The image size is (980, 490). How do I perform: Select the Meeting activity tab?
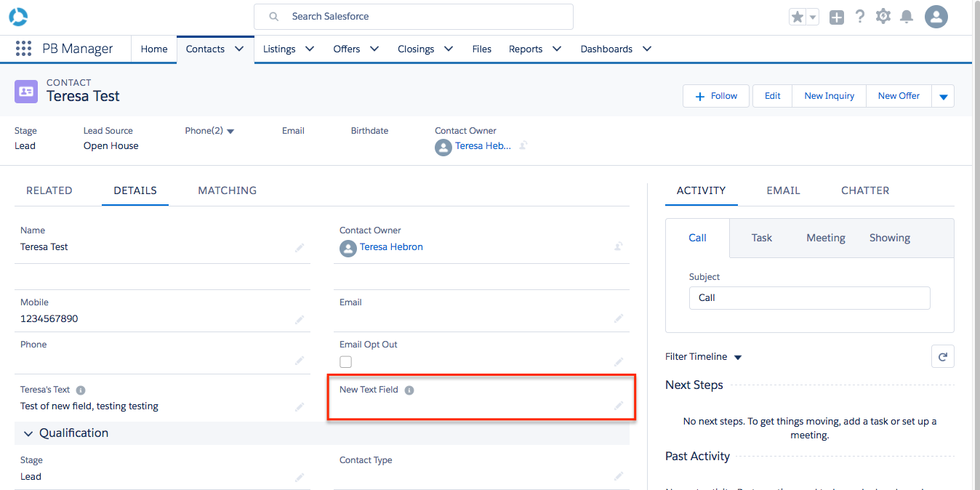tap(826, 238)
